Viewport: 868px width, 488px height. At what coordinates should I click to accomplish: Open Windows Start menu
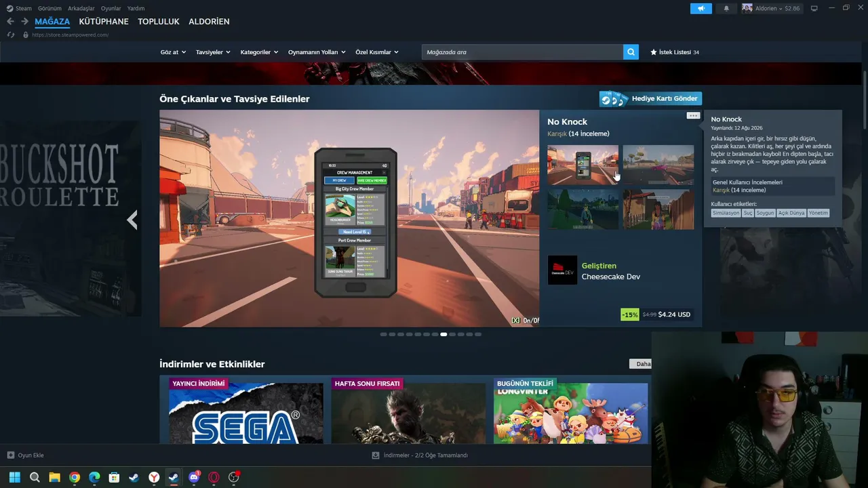point(14,477)
